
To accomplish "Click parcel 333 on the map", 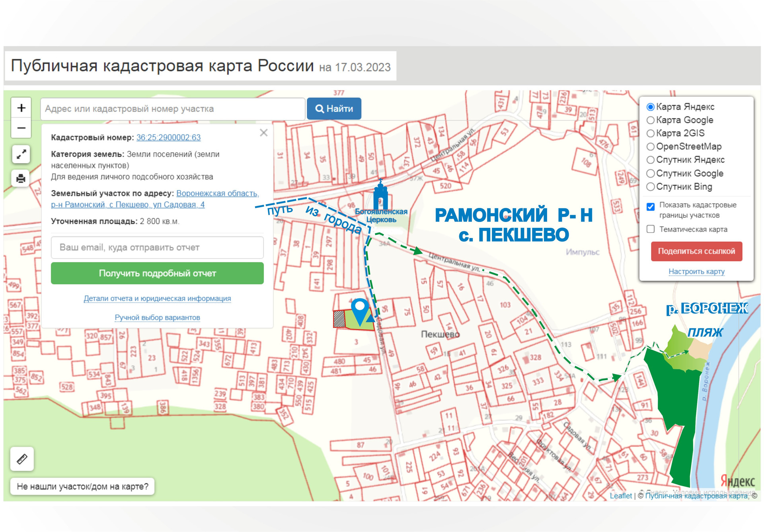I will coord(538,381).
